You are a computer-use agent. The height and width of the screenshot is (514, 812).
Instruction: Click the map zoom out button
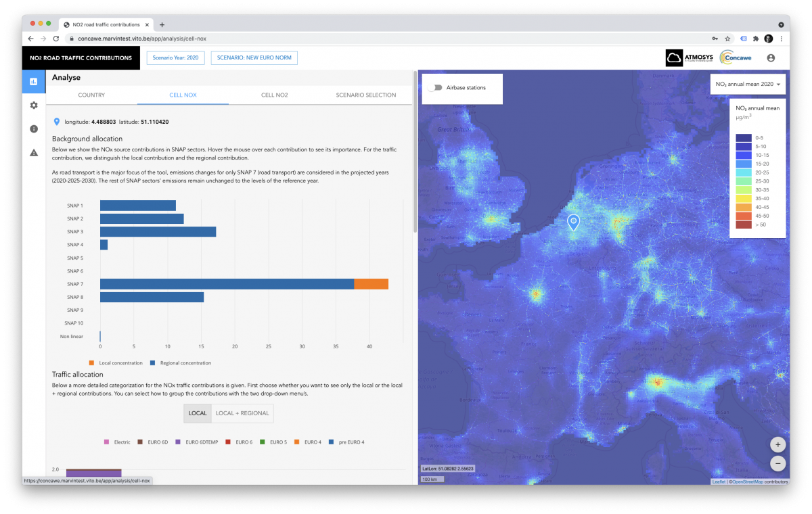pyautogui.click(x=777, y=463)
